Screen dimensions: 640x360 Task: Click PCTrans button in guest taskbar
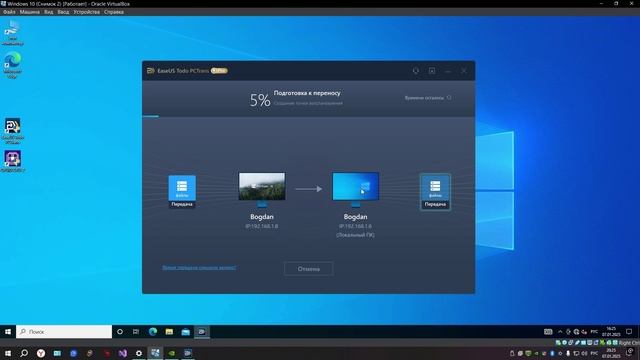click(202, 332)
